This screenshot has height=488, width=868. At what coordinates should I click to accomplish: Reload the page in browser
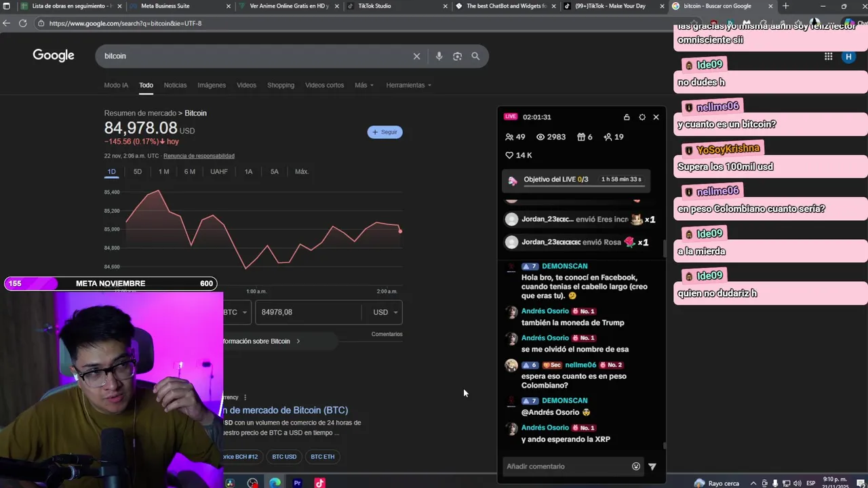[22, 23]
